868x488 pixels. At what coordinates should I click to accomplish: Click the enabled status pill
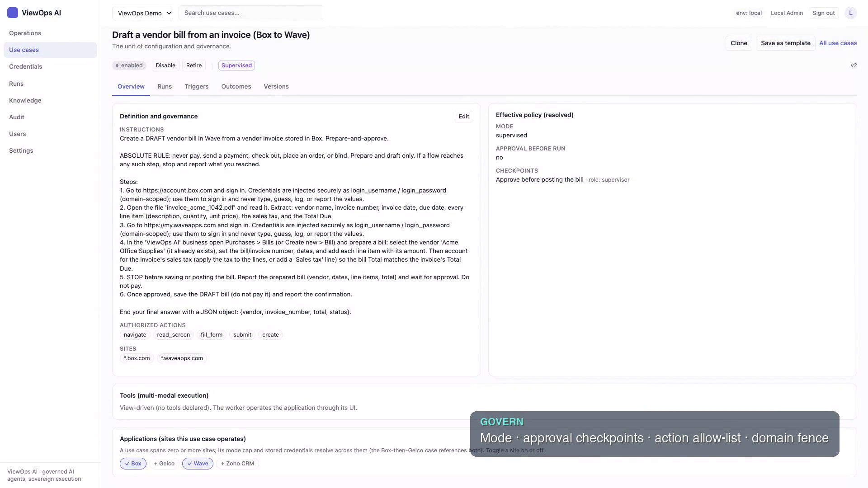tap(129, 66)
